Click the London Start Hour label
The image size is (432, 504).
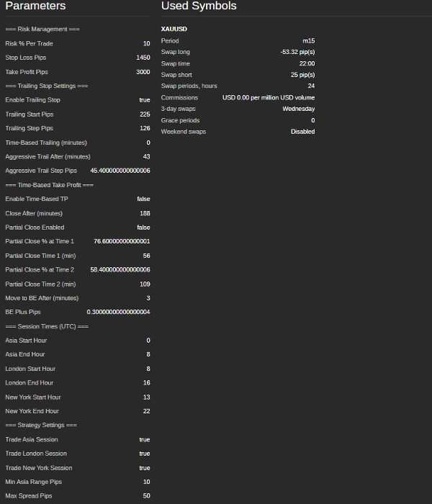tap(30, 369)
